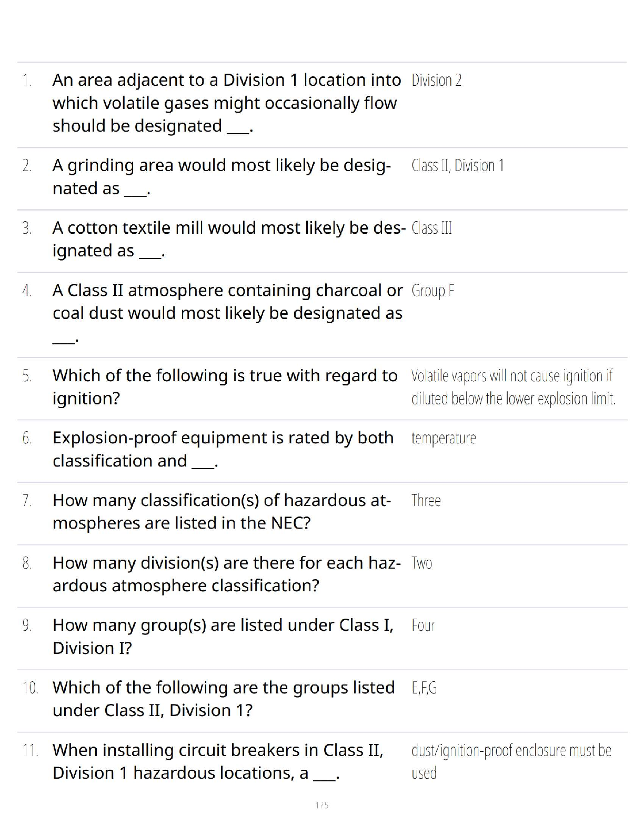Click the NEC hazardous classifications question
This screenshot has height=834, width=644.
(x=222, y=512)
